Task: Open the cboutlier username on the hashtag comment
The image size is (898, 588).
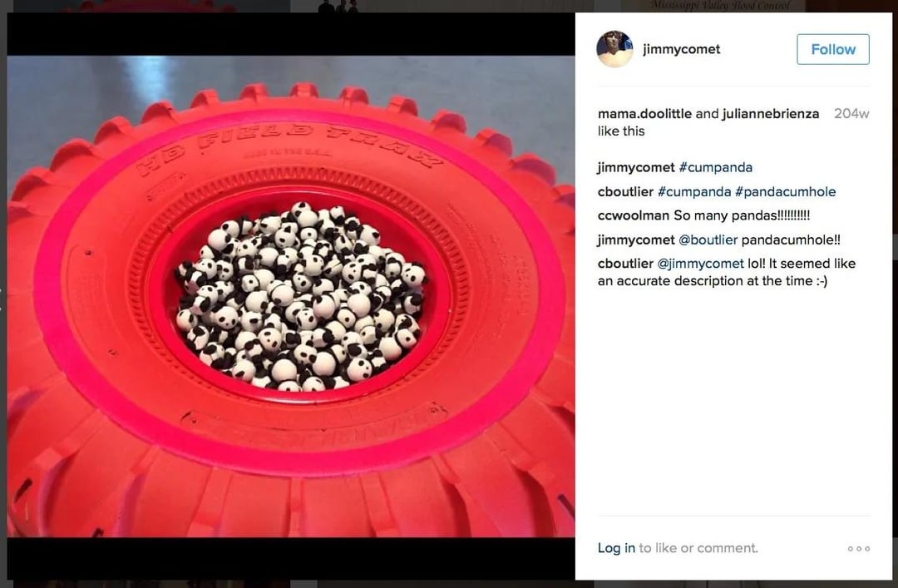Action: (625, 191)
